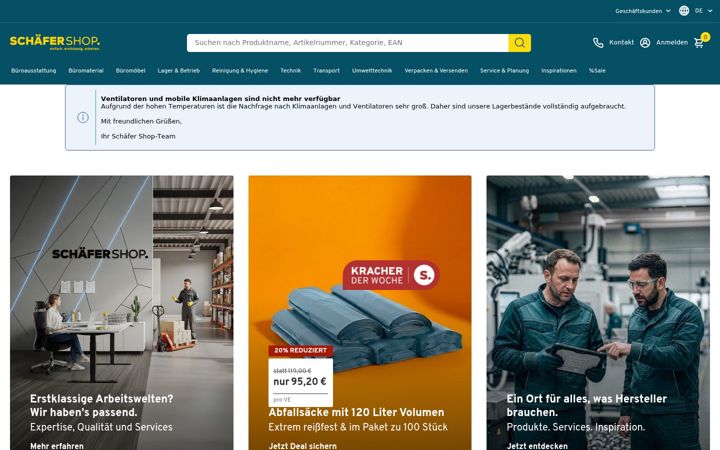Viewport: 720px width, 450px height.
Task: Open the Technik menu
Action: coord(291,71)
